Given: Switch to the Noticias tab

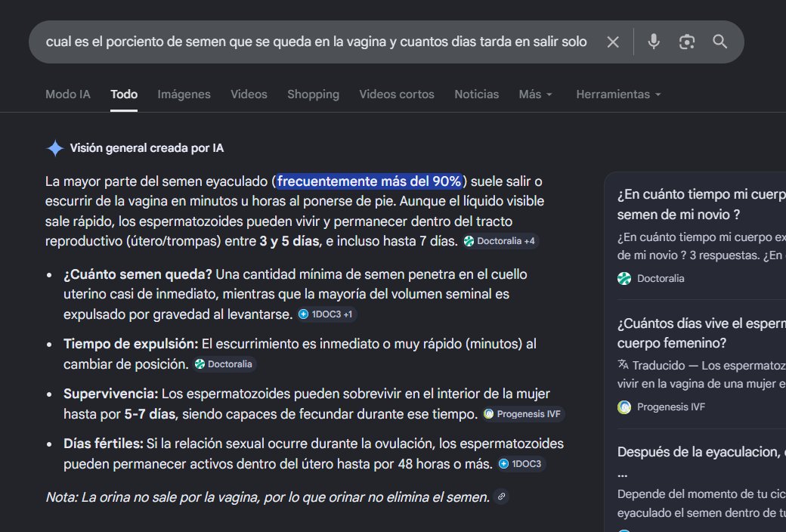Looking at the screenshot, I should (x=477, y=94).
